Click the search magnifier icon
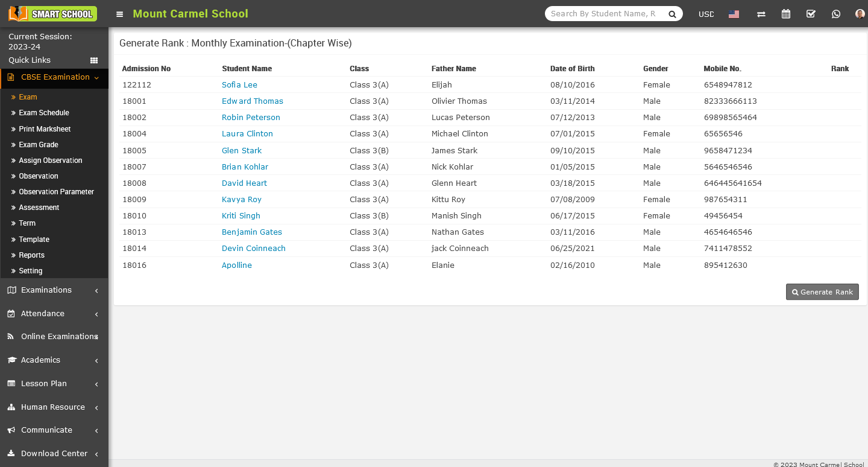 point(672,13)
